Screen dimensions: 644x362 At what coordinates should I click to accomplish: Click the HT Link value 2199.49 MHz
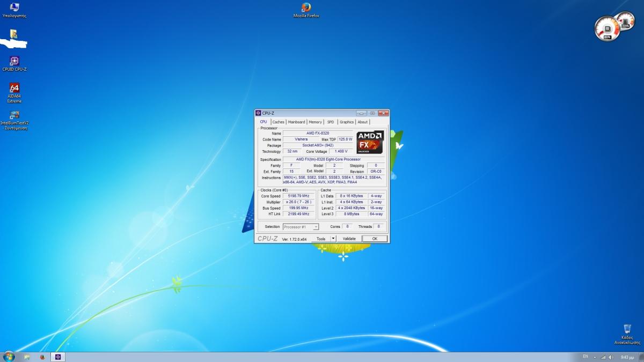(299, 214)
